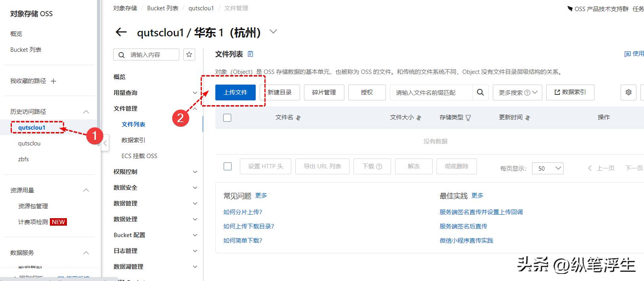Click 导出 URL 列表 button
644x281 pixels.
tap(322, 166)
